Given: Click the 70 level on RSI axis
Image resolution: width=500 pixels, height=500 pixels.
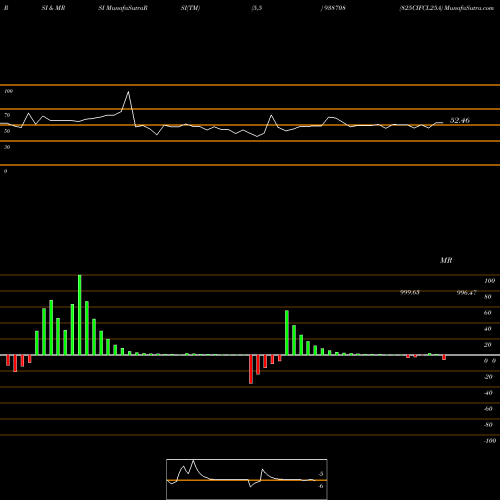Looking at the screenshot, I should pyautogui.click(x=7, y=115).
